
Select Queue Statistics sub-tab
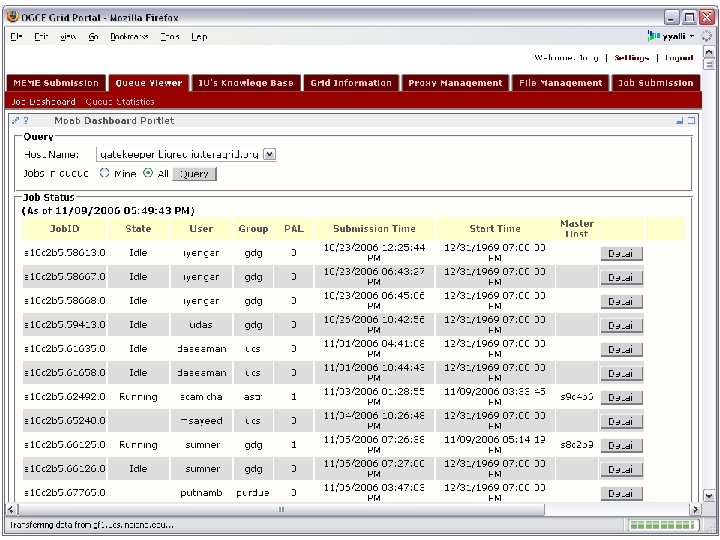coord(120,101)
